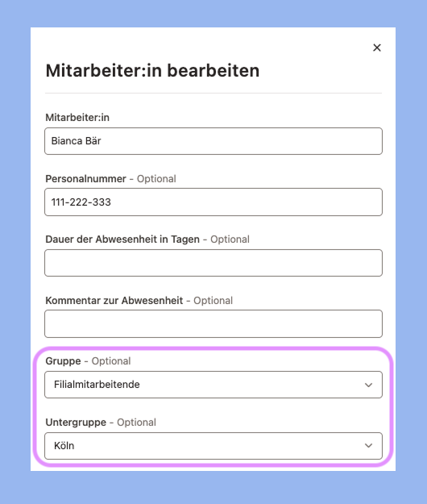
Task: Click the Mitarbeiter:in bearbeiten heading
Action: pyautogui.click(x=152, y=70)
